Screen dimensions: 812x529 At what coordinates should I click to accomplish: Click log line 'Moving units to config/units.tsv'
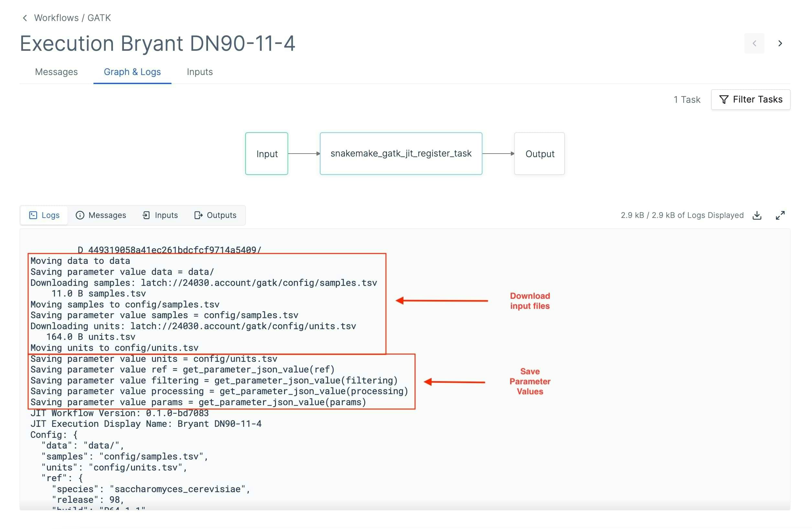click(x=114, y=348)
